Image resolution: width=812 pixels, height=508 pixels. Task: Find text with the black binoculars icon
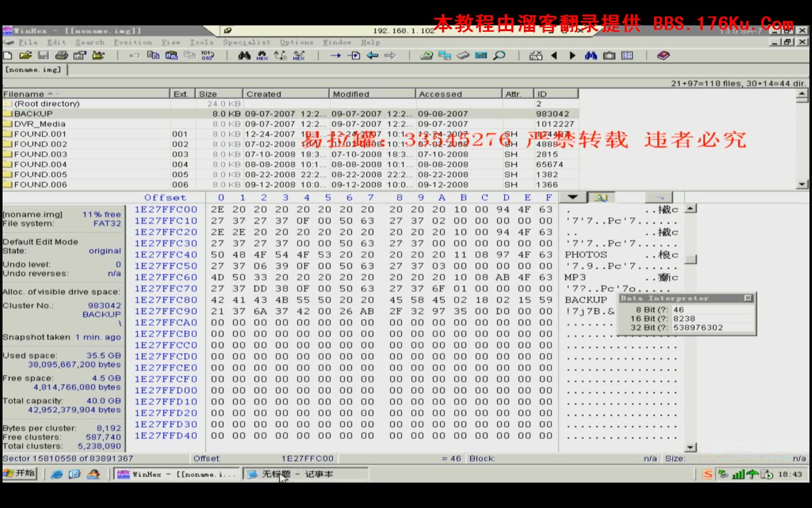[244, 56]
